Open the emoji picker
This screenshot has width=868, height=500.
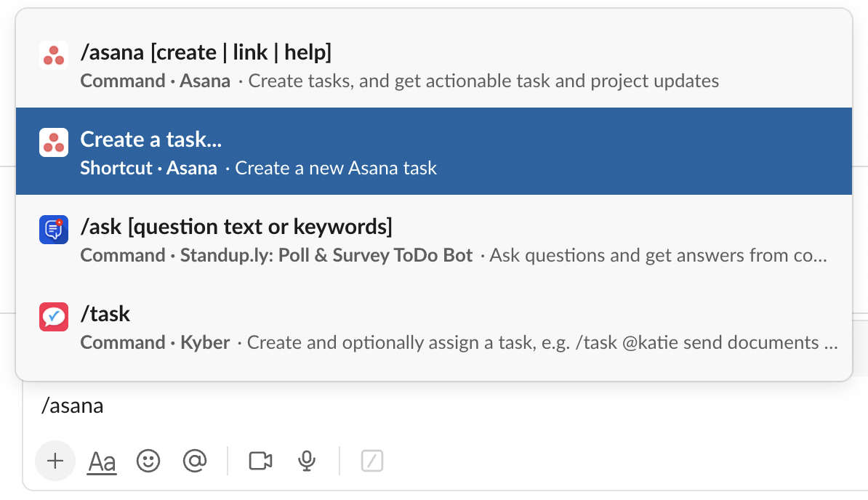point(148,461)
